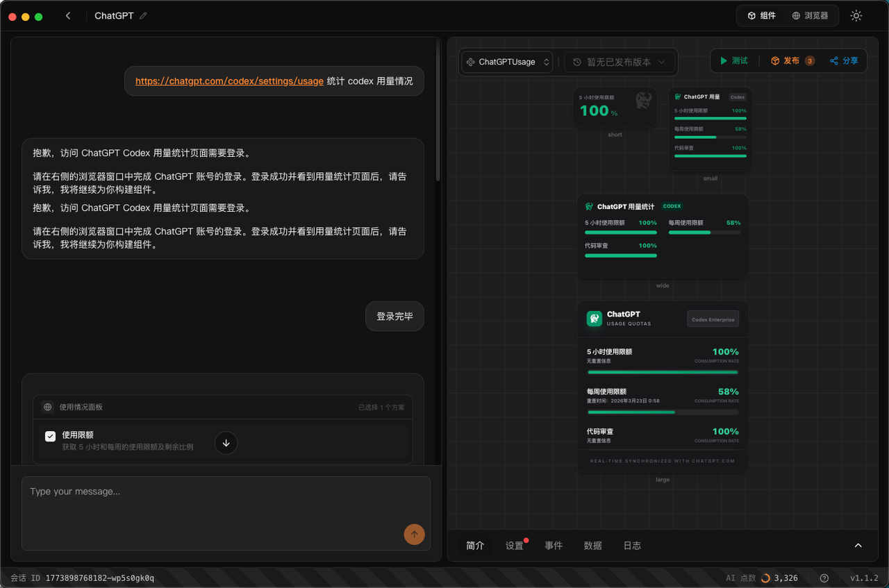
Task: Click the help question mark icon
Action: click(x=824, y=578)
